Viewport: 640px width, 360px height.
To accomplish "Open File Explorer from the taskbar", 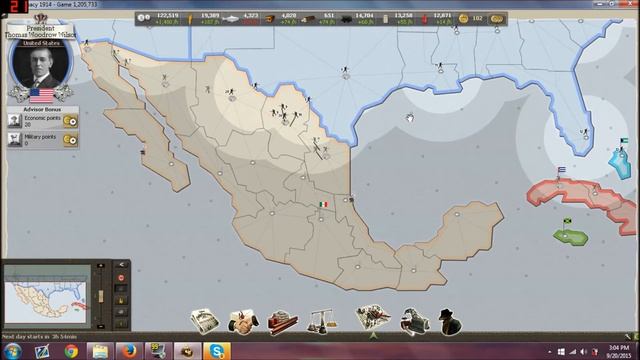I will [x=100, y=351].
